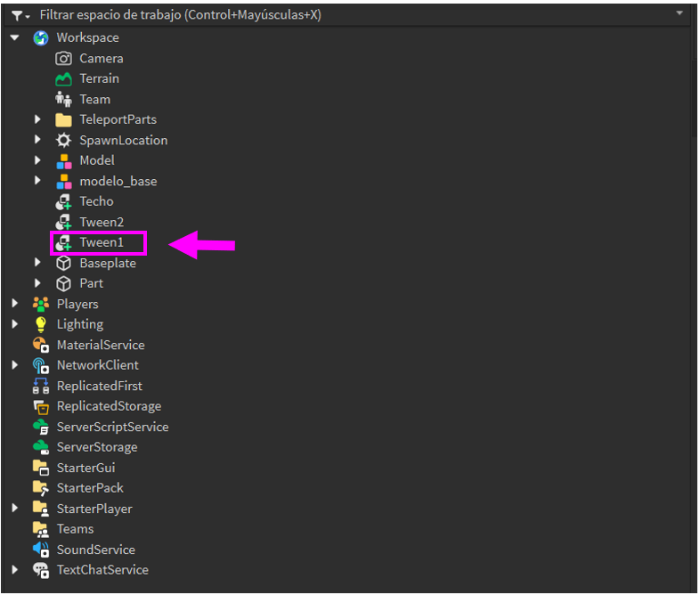Viewport: 700px width, 595px height.
Task: Click the ReplicatedFirst icon
Action: pyautogui.click(x=41, y=386)
